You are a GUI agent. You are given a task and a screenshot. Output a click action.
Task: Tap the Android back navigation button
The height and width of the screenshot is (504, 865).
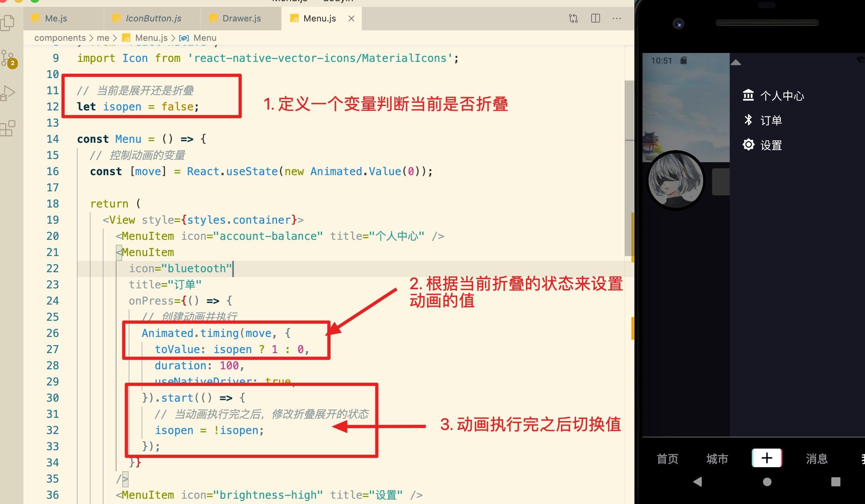(x=698, y=482)
